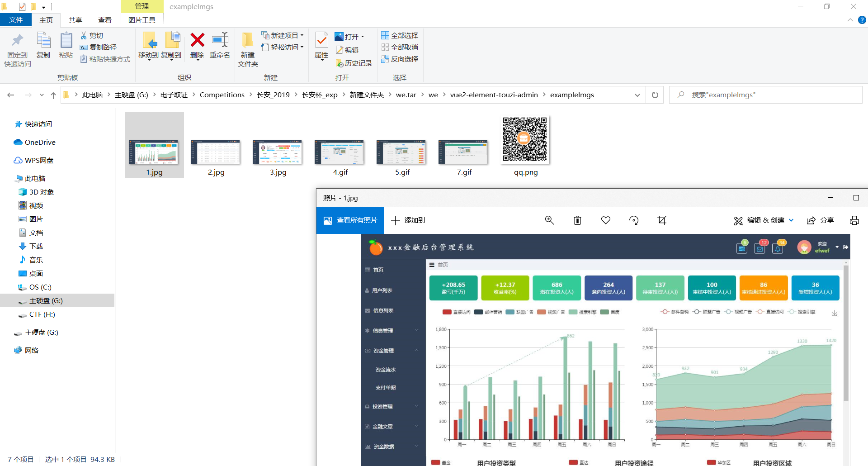Click Copy Path in clipboard group
This screenshot has width=868, height=466.
coord(98,47)
